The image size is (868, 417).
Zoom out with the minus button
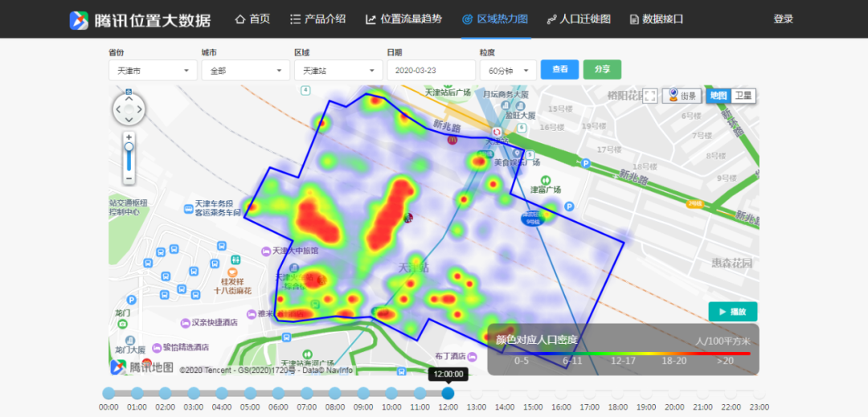coord(129,178)
